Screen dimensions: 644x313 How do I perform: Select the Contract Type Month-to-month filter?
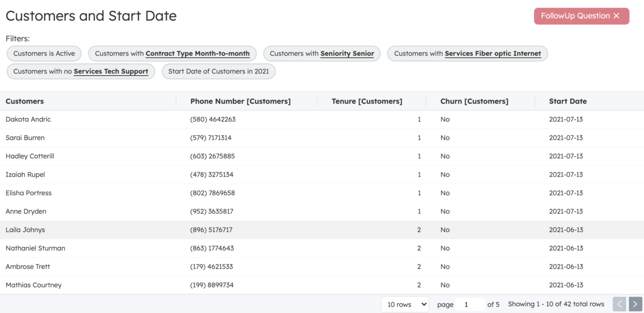(172, 54)
